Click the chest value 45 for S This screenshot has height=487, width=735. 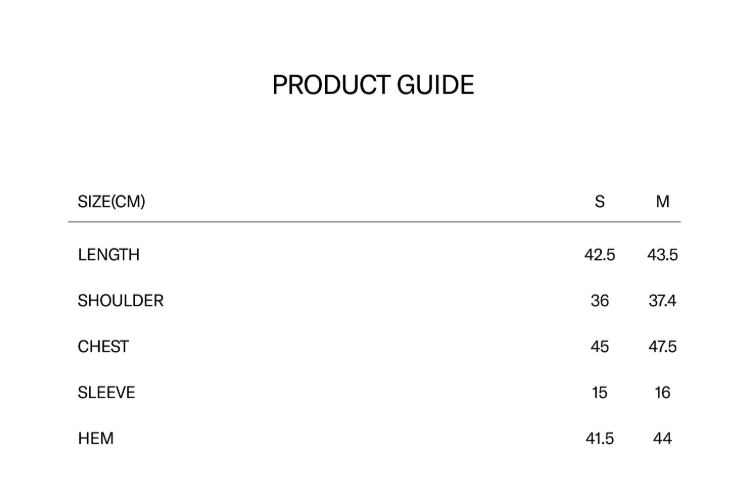(600, 347)
